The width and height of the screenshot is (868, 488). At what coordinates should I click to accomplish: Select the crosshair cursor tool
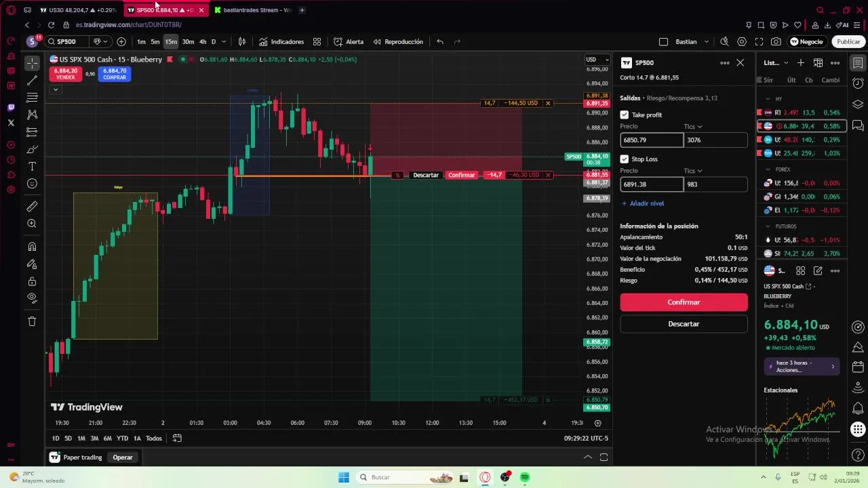click(x=32, y=63)
